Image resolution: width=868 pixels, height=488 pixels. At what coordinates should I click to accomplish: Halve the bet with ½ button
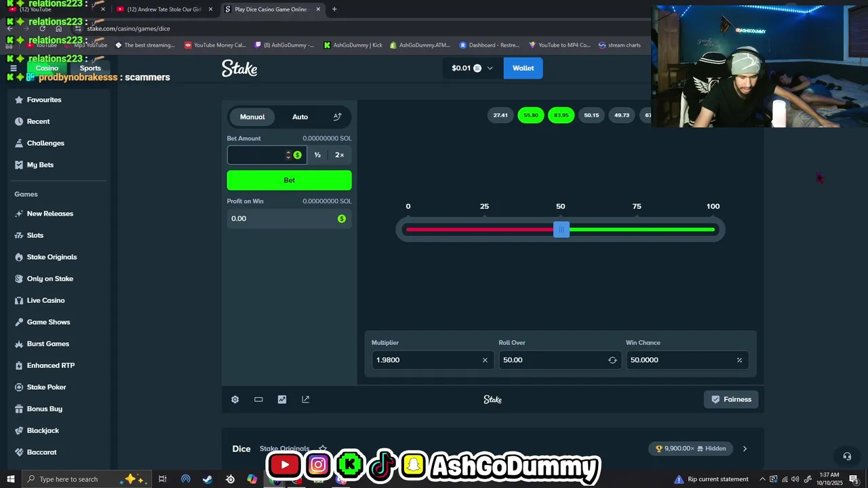coord(317,155)
